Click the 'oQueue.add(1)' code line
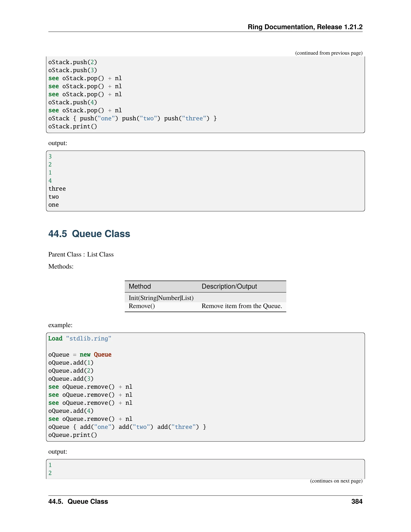Viewport: 411px width, 532px height. pyautogui.click(x=71, y=363)
